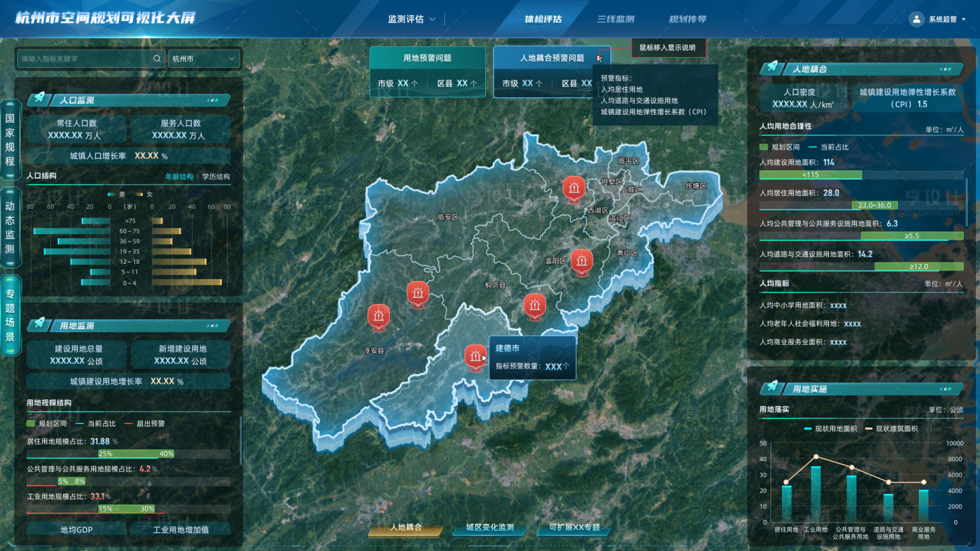This screenshot has height=551, width=980.
Task: Select the 城区变化监测 bottom tab
Action: 488,530
